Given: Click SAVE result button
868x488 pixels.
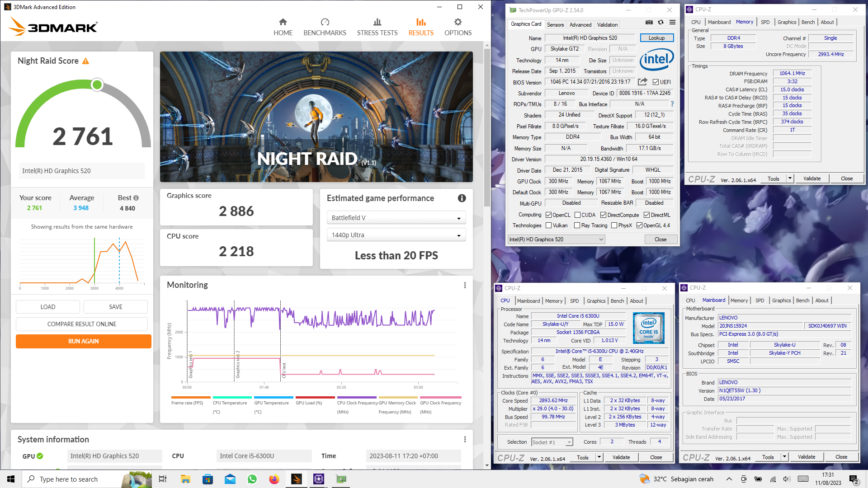Looking at the screenshot, I should 116,307.
